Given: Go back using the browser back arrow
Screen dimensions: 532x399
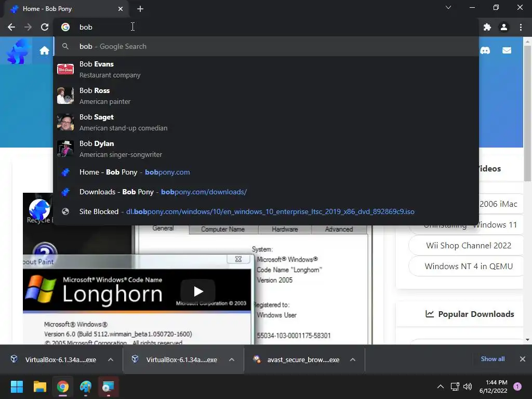Looking at the screenshot, I should click(11, 27).
